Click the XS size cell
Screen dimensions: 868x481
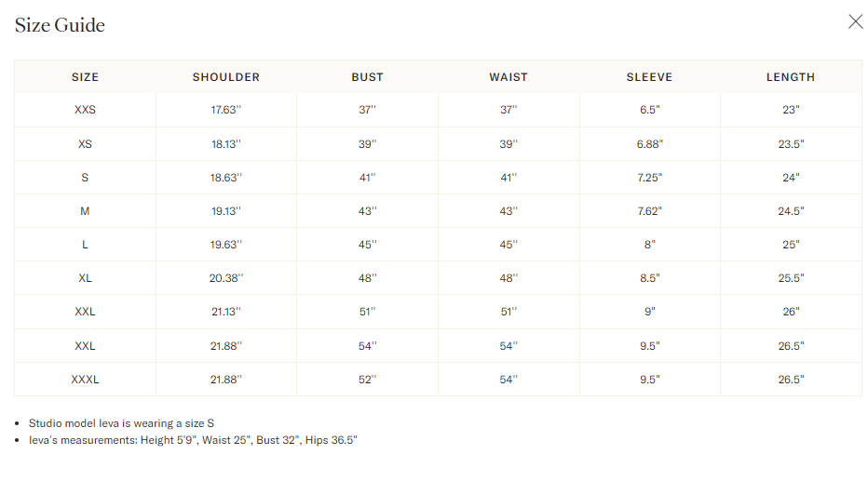click(x=85, y=144)
